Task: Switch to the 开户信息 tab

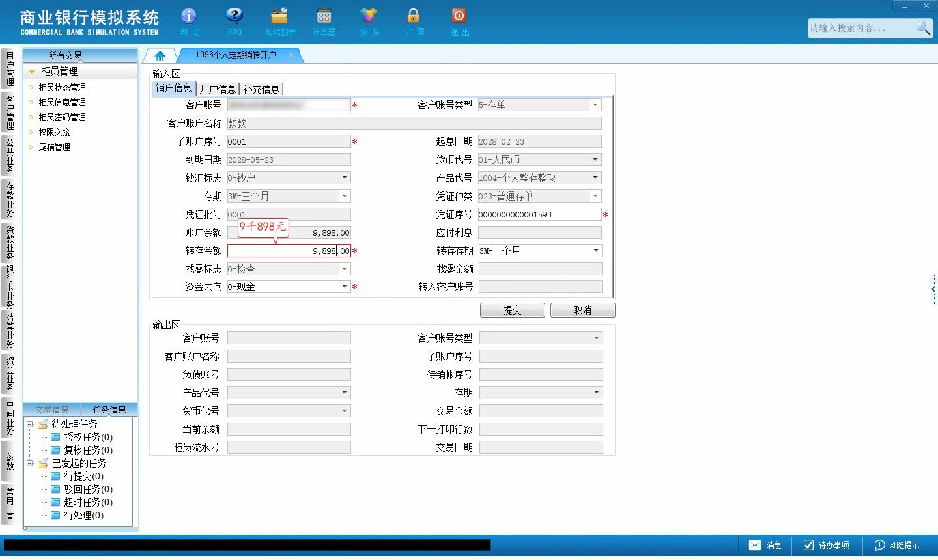Action: click(218, 89)
